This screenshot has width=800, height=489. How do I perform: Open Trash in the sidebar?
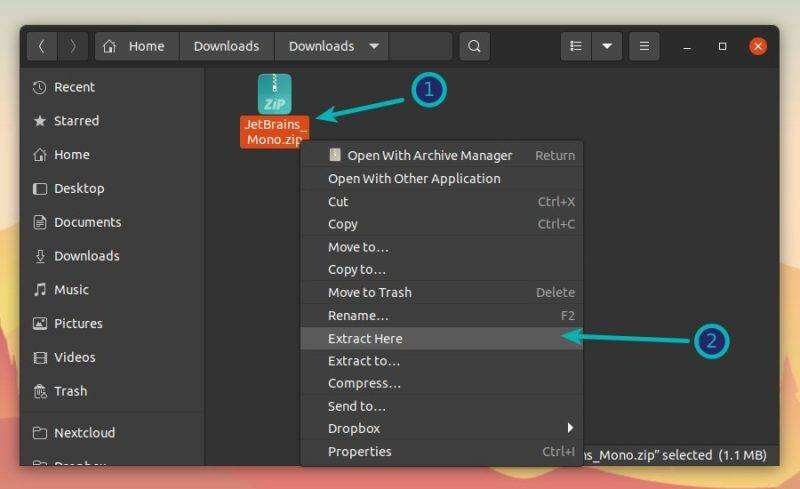(x=112, y=392)
